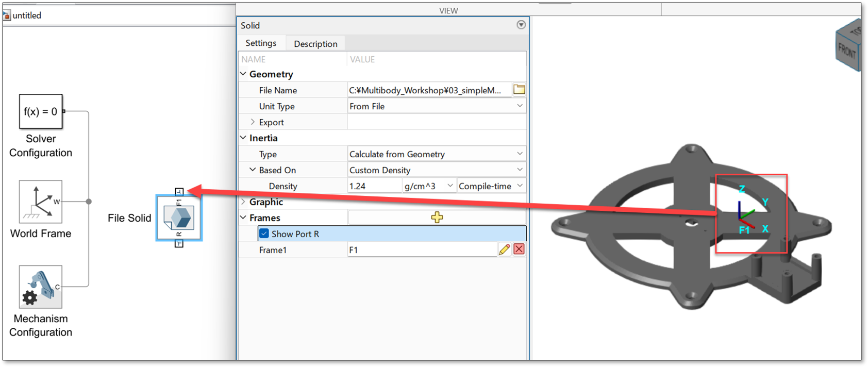Screen dimensions: 868x367
Task: Delete Frame1 using the red X icon
Action: click(519, 249)
